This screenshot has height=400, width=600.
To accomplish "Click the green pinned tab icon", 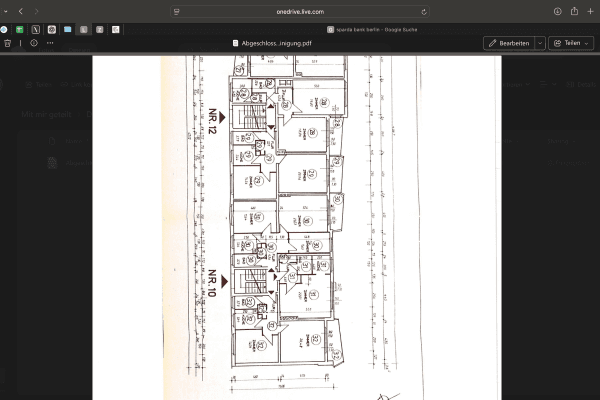I will 19,30.
